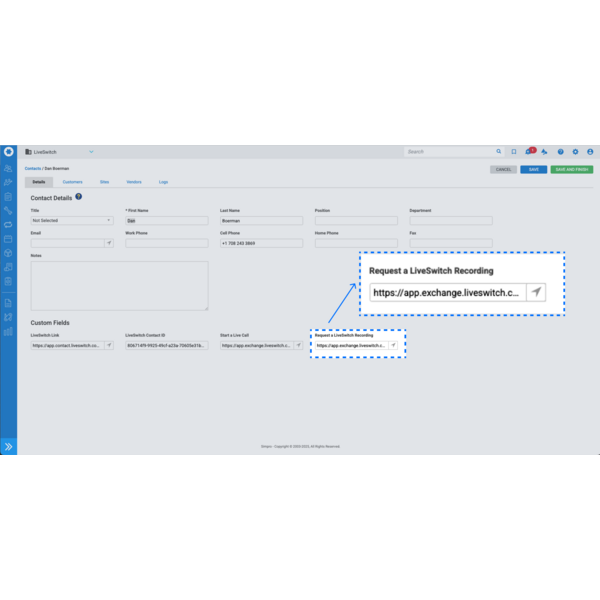The width and height of the screenshot is (600, 600).
Task: Click the magnifier search icon
Action: 499,152
